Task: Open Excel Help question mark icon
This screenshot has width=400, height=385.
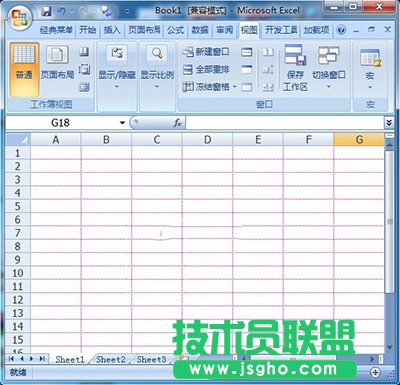Action: click(x=341, y=30)
